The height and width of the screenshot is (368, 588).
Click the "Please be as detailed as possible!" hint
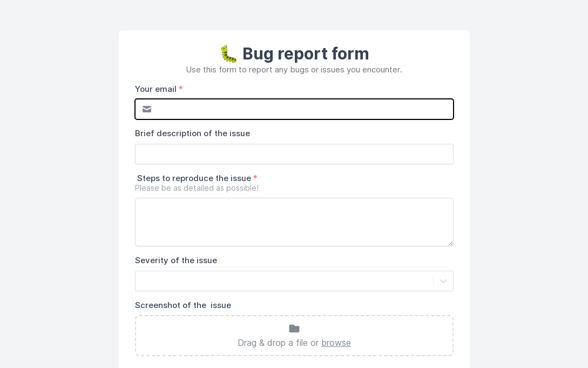point(197,188)
